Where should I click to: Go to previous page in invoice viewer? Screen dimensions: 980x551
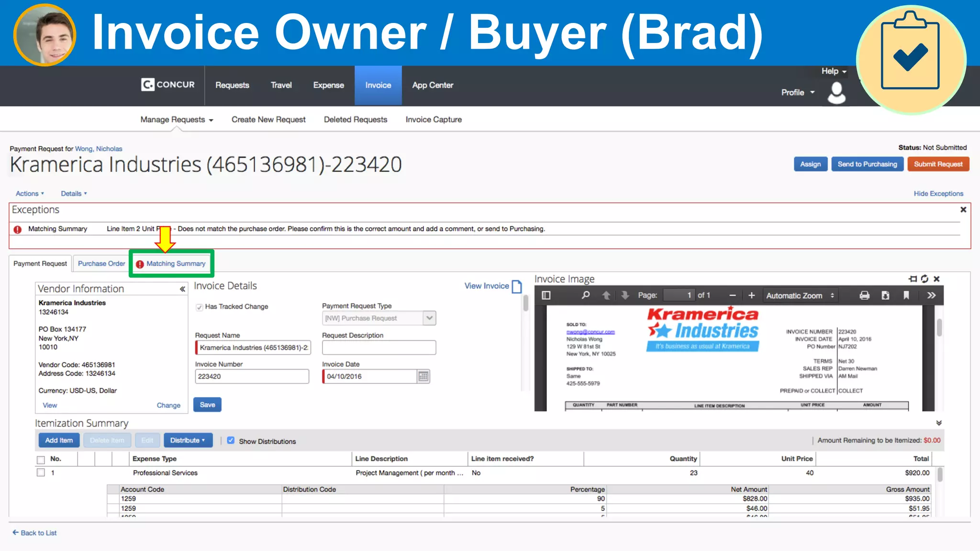click(x=606, y=296)
